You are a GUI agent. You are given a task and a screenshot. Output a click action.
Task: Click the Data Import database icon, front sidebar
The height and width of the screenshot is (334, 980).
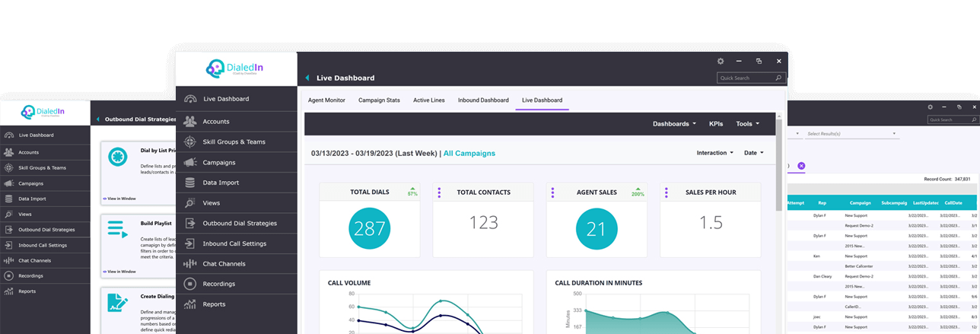(x=189, y=183)
